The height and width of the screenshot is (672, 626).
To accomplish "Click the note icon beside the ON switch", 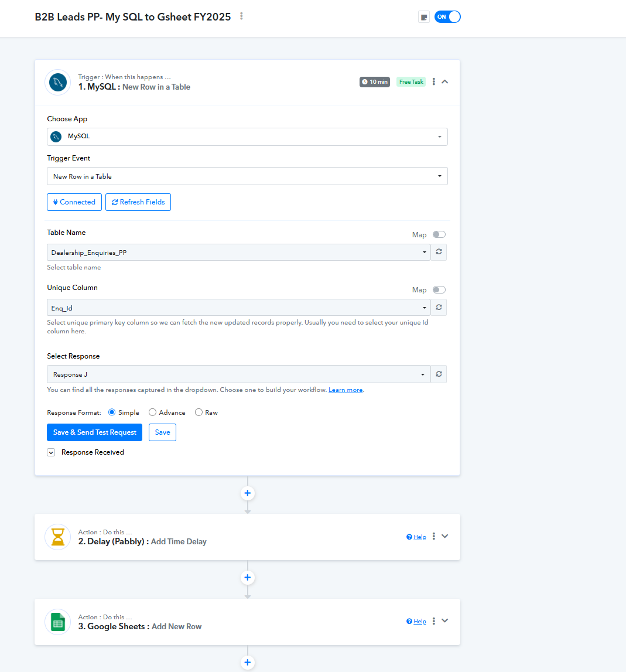I will [424, 17].
